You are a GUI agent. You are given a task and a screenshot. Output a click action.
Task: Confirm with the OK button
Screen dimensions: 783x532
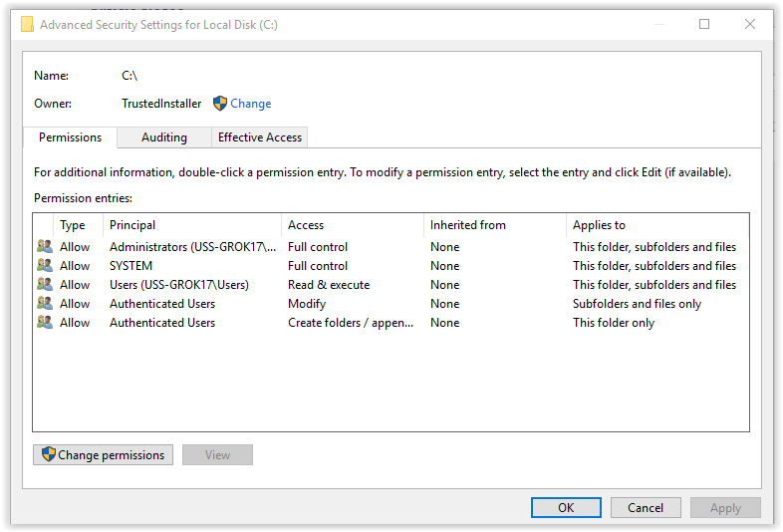566,507
